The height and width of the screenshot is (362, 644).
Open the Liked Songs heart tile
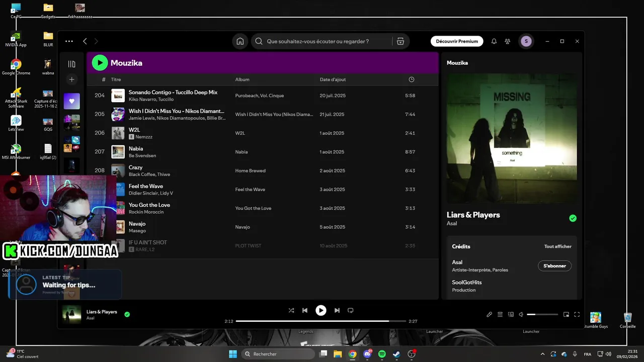71,101
